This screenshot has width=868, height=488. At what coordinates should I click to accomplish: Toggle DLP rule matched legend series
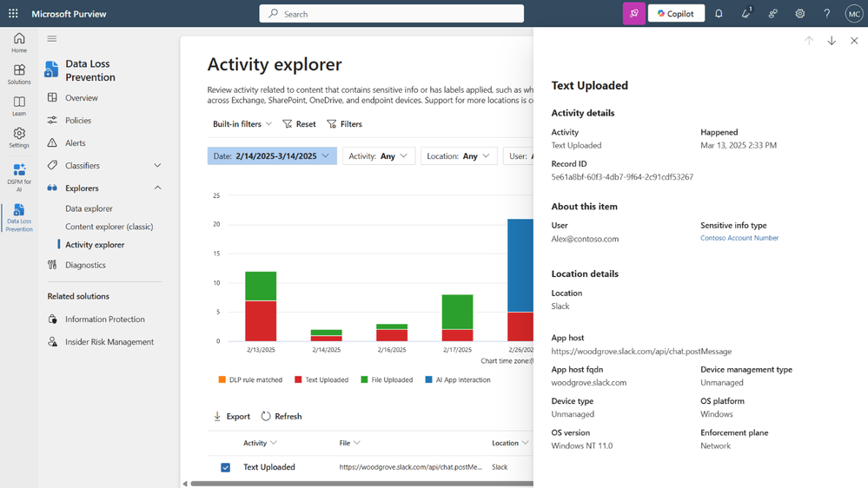click(x=250, y=379)
